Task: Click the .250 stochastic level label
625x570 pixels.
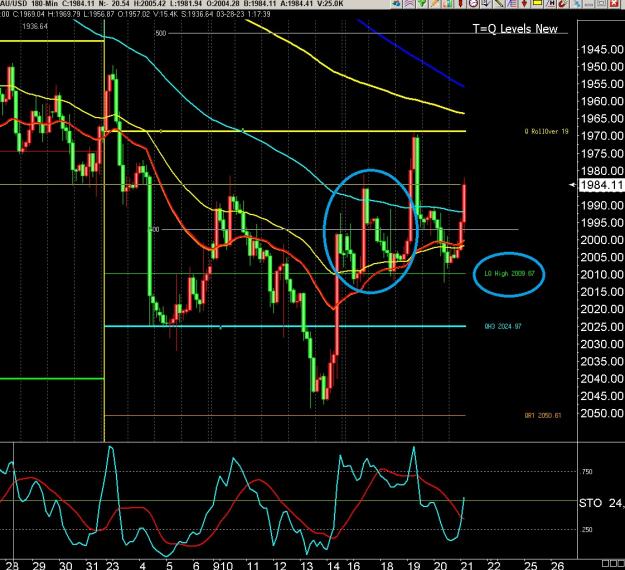Action: point(587,529)
